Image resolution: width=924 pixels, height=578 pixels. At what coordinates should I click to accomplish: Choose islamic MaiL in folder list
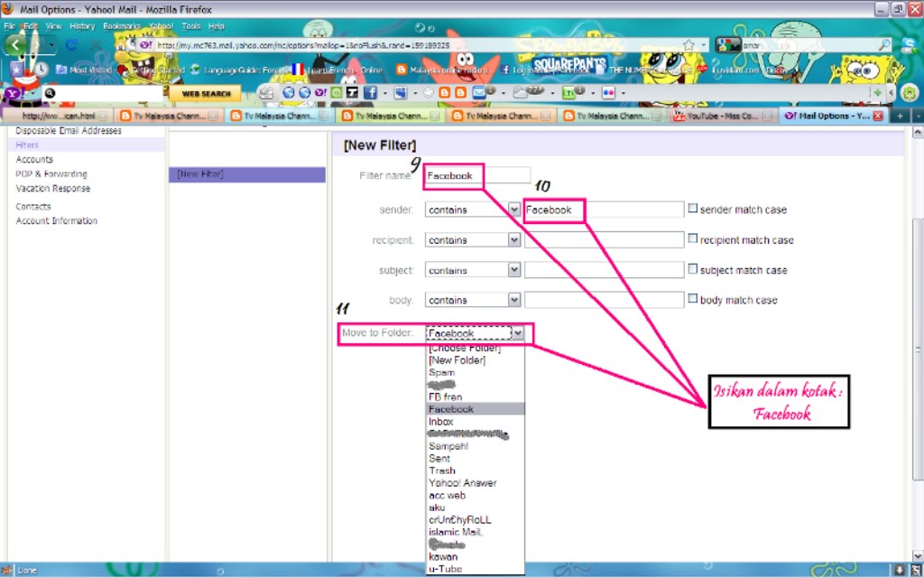[x=475, y=532]
